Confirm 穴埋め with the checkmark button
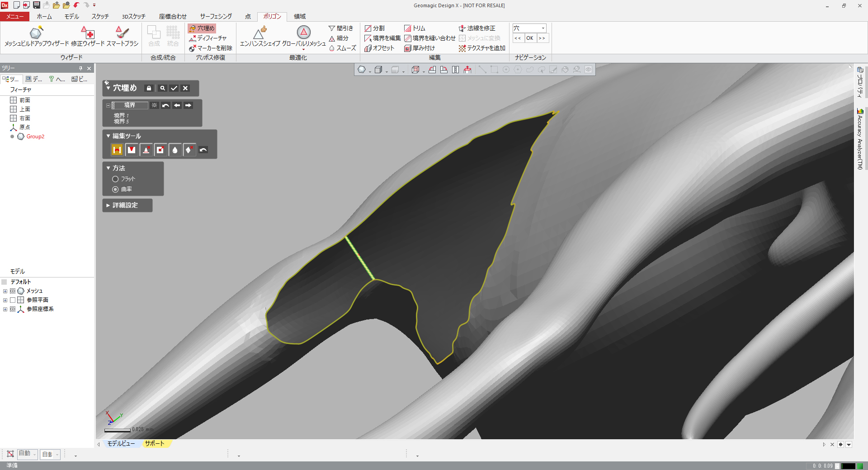Image resolution: width=868 pixels, height=470 pixels. (174, 88)
